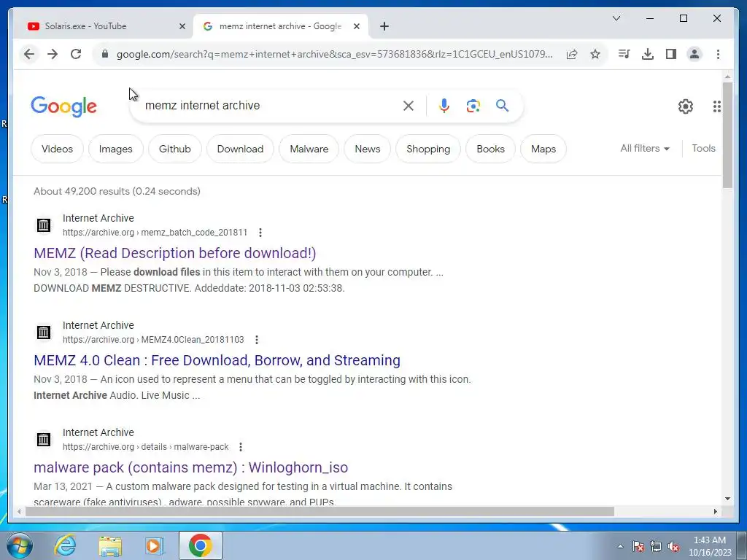747x560 pixels.
Task: Click the horizontal scrollbar thumb
Action: coord(320,511)
